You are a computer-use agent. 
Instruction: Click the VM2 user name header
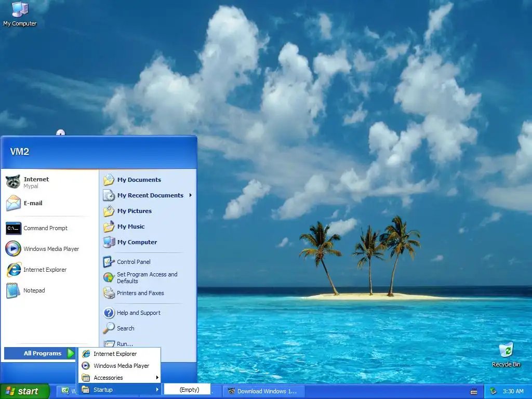[x=19, y=152]
